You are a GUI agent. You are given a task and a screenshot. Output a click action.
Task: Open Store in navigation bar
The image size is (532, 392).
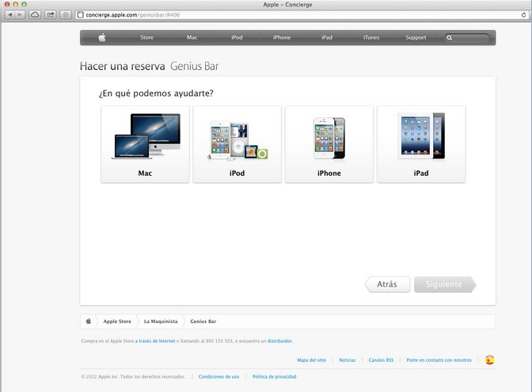pos(147,38)
